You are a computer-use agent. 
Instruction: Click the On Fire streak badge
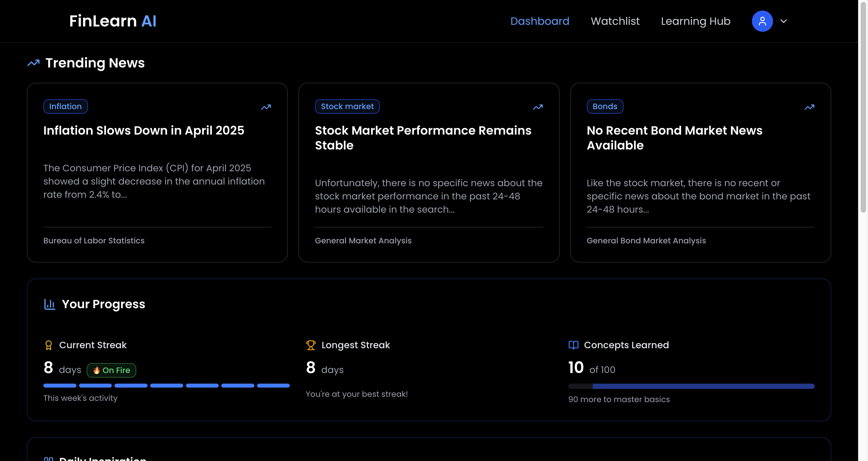click(x=111, y=370)
